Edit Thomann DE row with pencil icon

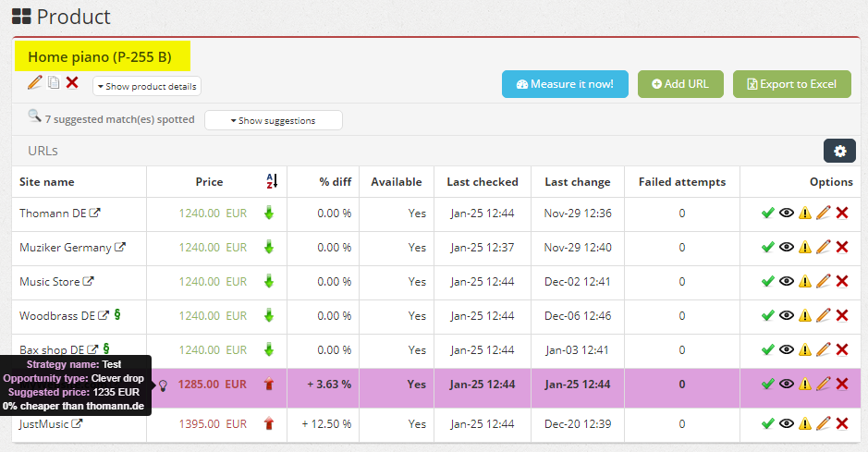click(823, 213)
